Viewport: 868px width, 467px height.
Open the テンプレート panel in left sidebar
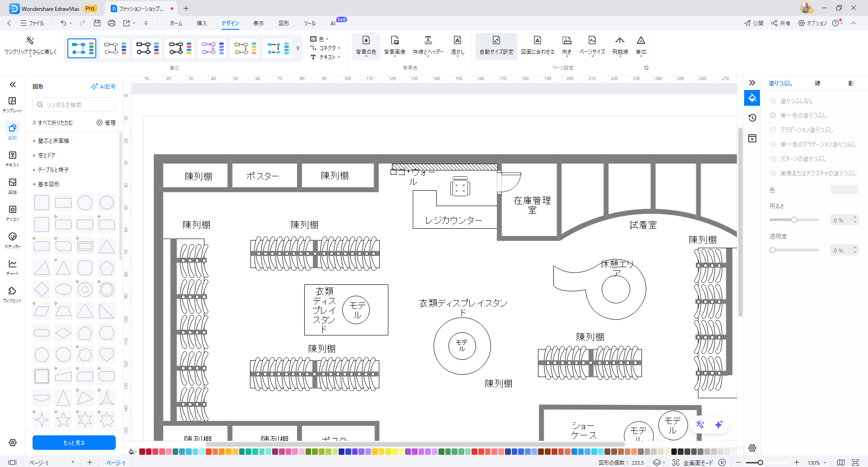(x=12, y=104)
